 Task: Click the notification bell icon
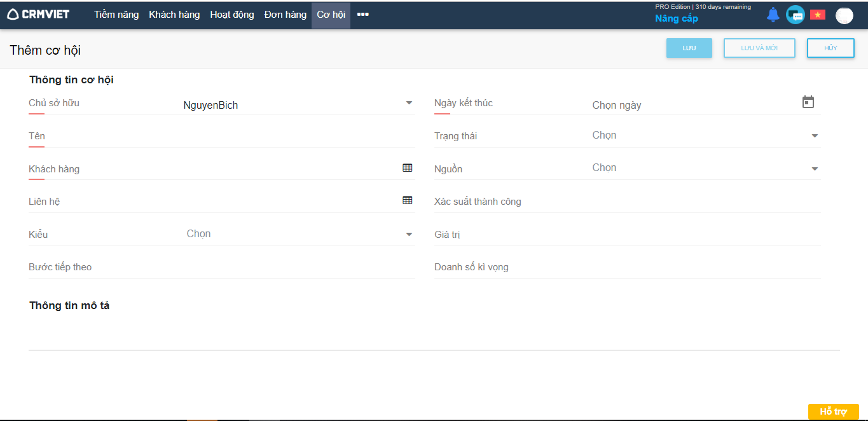(x=773, y=15)
